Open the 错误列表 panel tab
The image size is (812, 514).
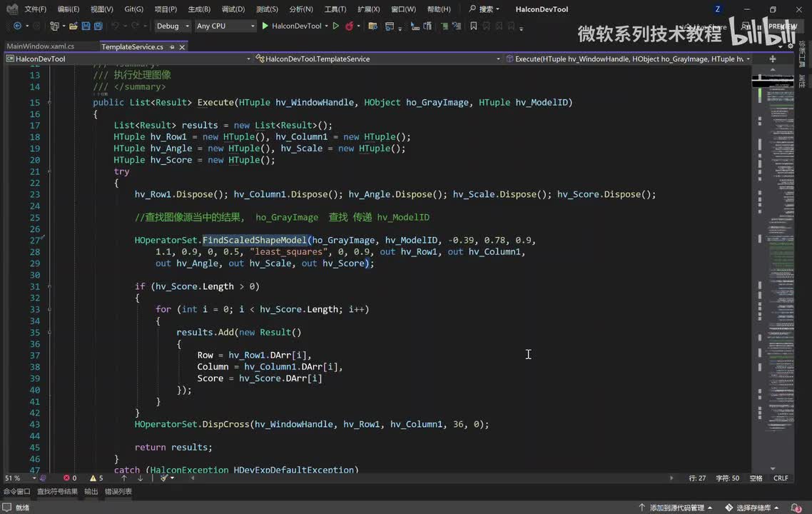118,491
